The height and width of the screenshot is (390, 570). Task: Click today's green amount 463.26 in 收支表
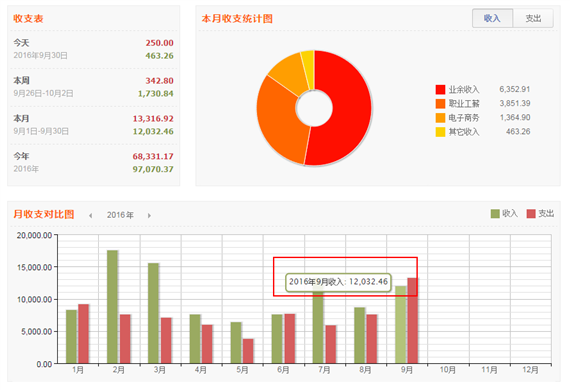160,56
